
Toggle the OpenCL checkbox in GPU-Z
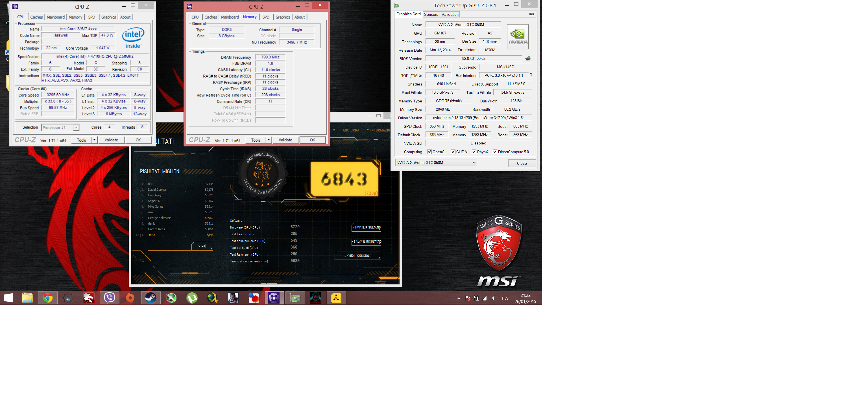click(429, 152)
